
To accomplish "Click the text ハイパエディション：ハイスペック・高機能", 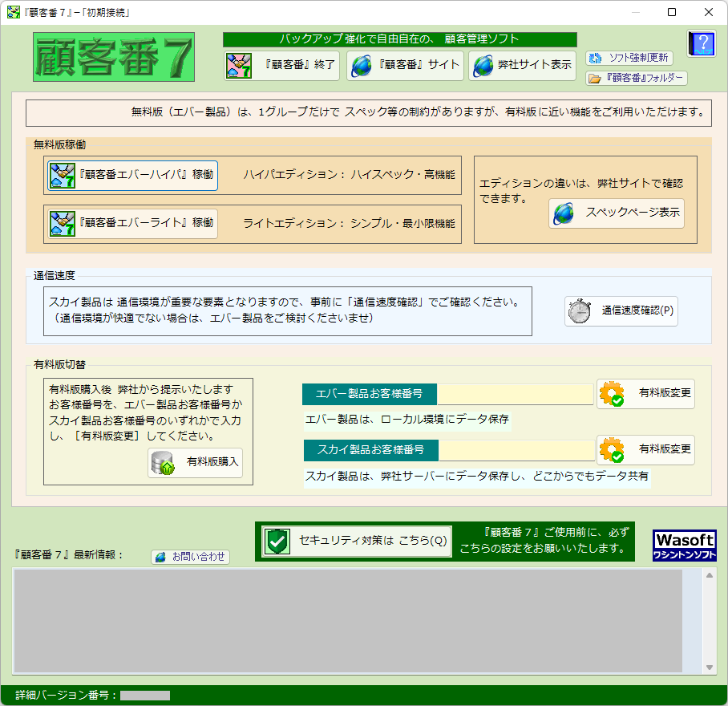I will click(x=349, y=175).
